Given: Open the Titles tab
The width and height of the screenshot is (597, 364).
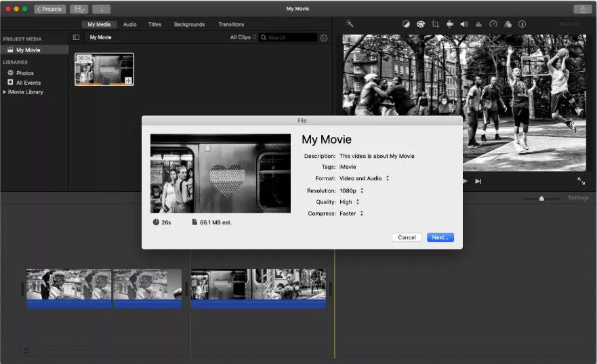Looking at the screenshot, I should click(155, 24).
